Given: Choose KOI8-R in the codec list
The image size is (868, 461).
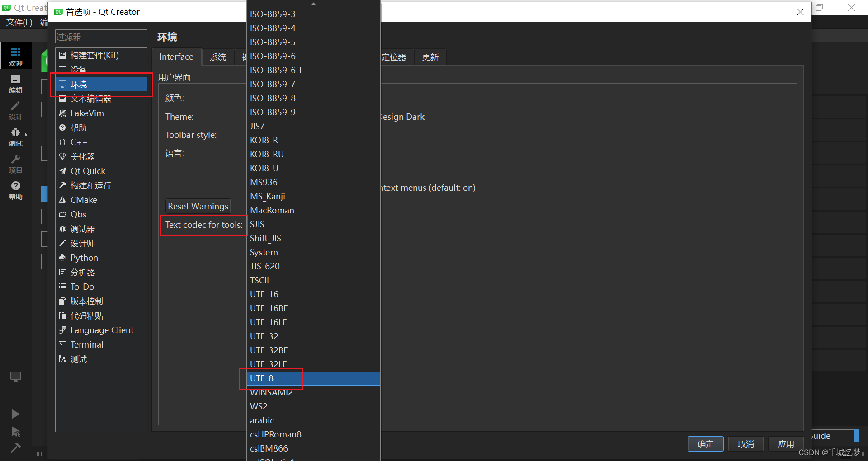Looking at the screenshot, I should point(313,140).
